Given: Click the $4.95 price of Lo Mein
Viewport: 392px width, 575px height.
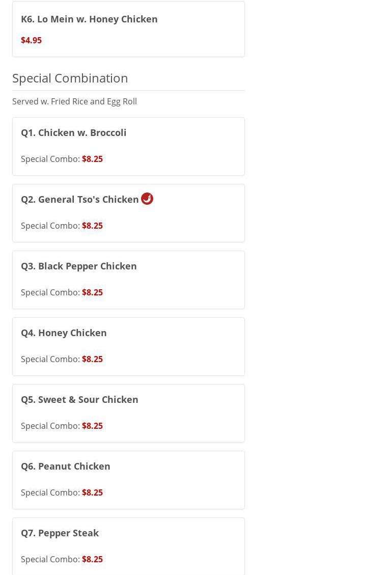Looking at the screenshot, I should (31, 40).
